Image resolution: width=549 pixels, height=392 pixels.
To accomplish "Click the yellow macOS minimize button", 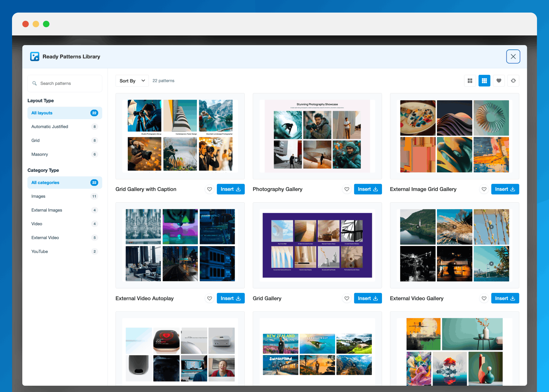I will tap(36, 24).
